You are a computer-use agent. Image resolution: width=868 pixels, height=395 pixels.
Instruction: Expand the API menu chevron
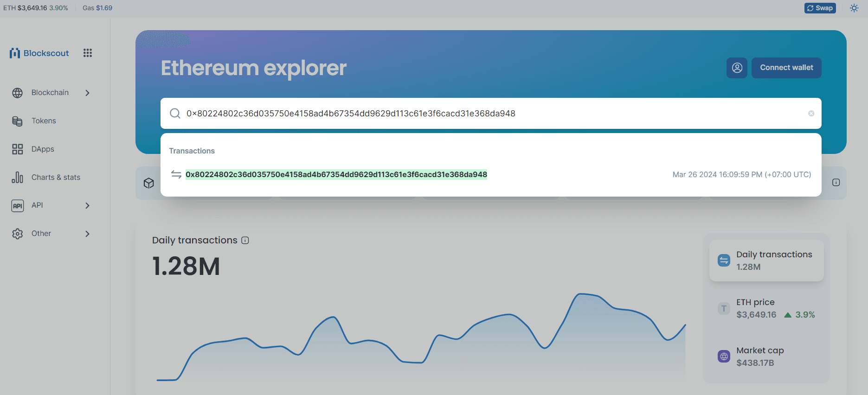(x=87, y=205)
